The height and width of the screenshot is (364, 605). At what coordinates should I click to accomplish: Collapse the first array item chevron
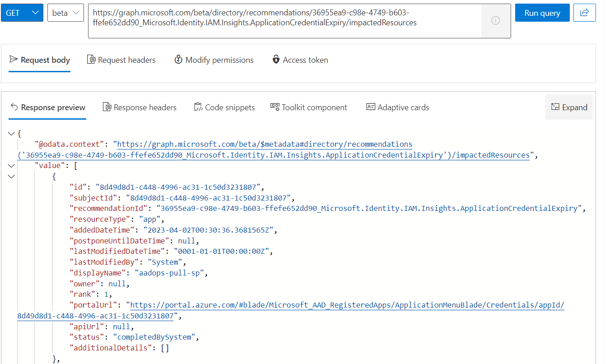[11, 176]
